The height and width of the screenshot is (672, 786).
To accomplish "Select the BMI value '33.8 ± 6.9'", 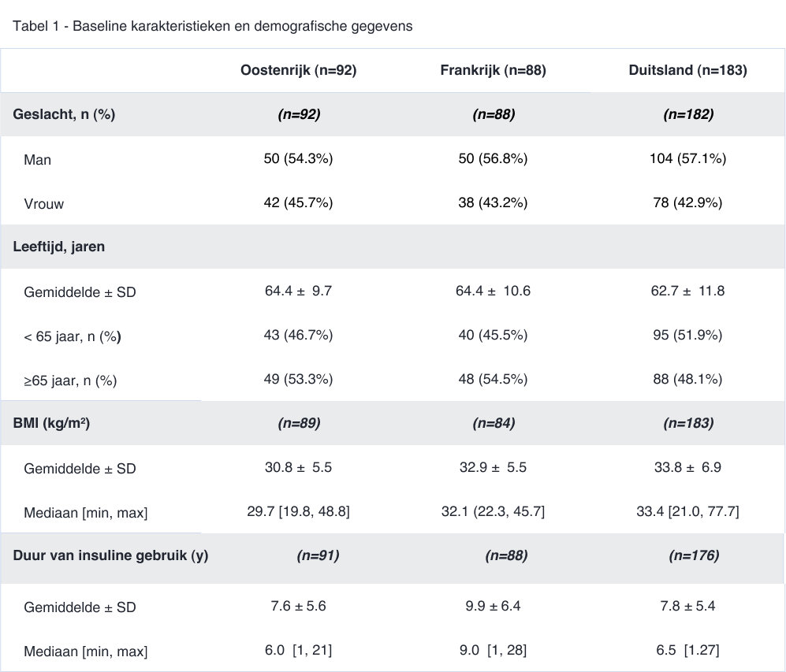I will point(687,467).
